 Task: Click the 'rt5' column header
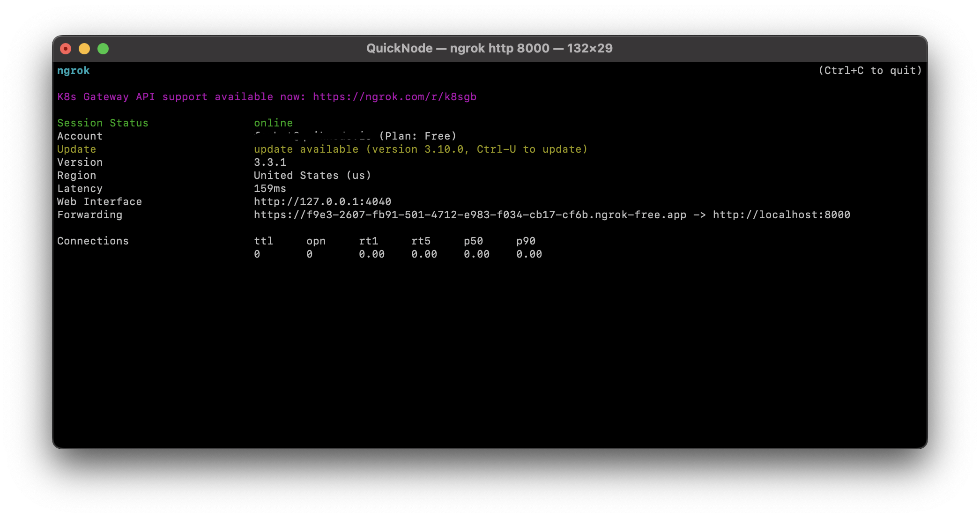(421, 241)
